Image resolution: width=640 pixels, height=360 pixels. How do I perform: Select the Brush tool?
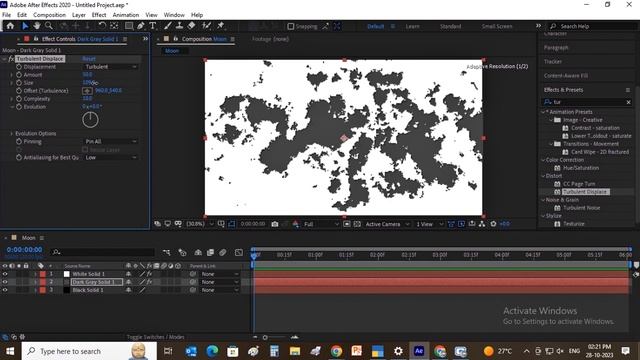coord(167,26)
